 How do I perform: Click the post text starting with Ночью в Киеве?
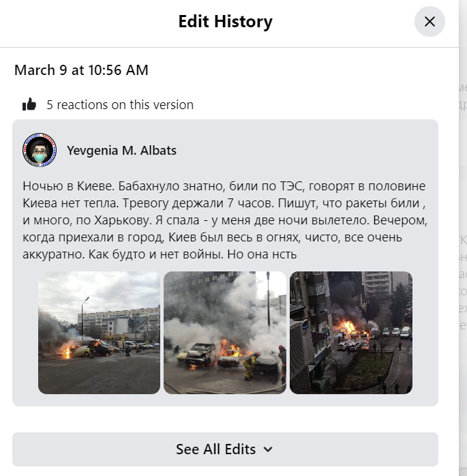225,220
